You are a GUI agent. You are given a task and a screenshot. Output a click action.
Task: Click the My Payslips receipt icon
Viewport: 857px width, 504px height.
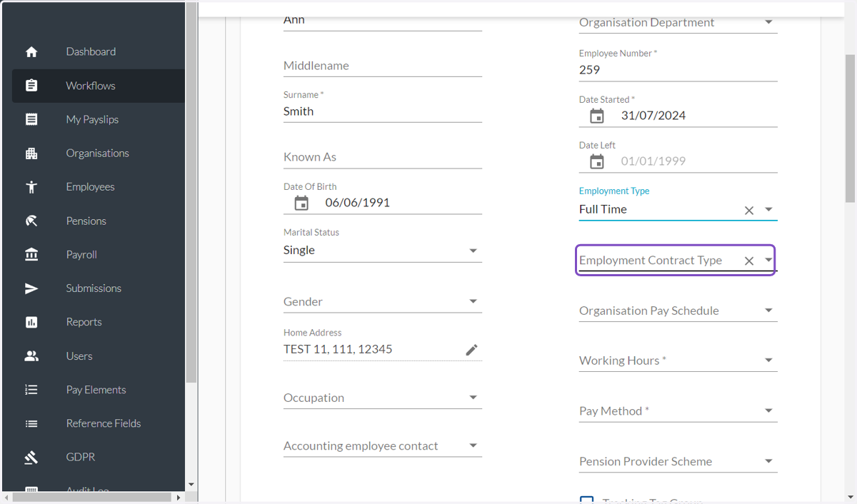tap(31, 119)
